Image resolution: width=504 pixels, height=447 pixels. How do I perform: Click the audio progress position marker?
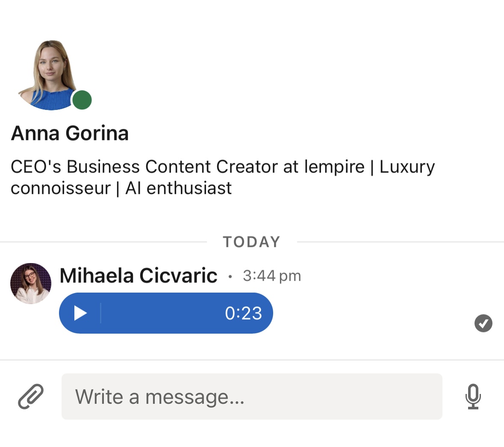coord(100,313)
